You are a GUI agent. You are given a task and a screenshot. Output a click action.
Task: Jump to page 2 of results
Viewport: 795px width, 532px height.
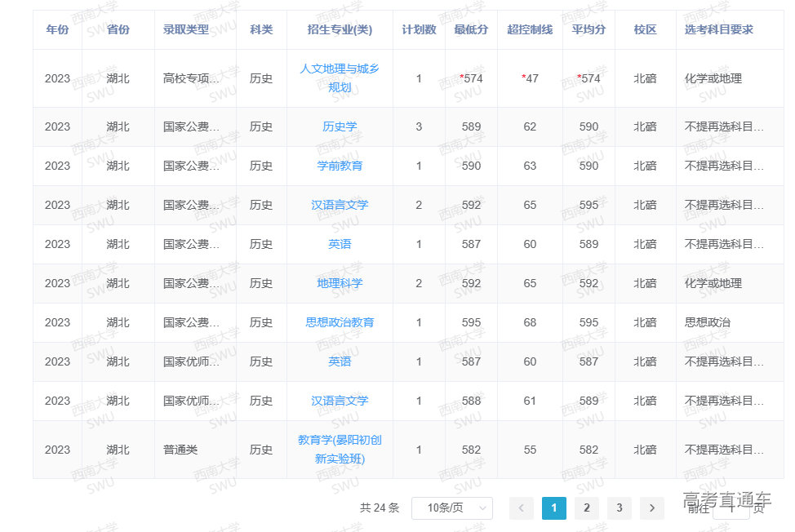(586, 508)
